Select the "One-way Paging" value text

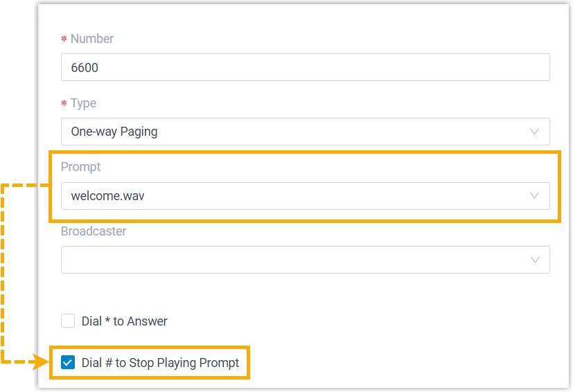(114, 132)
